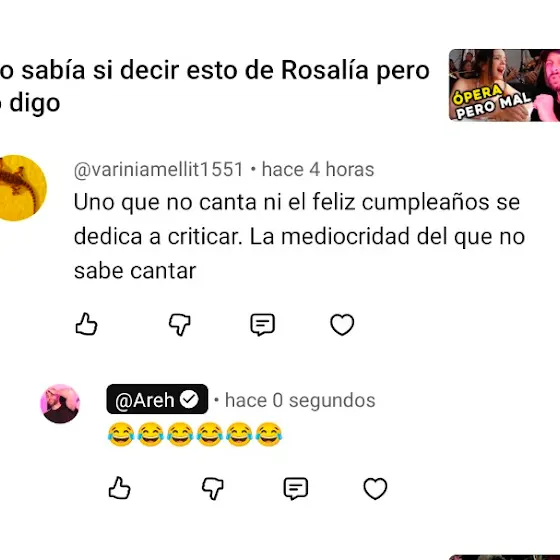Image resolution: width=560 pixels, height=560 pixels.
Task: Click the verified checkmark next to @Areh
Action: tap(189, 399)
